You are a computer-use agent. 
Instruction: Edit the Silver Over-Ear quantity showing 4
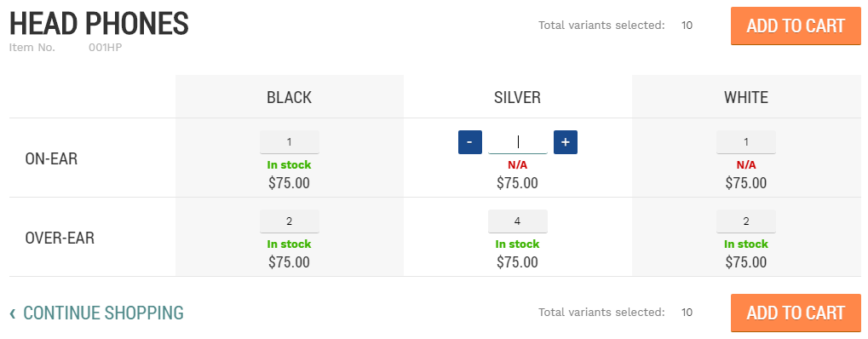[518, 221]
